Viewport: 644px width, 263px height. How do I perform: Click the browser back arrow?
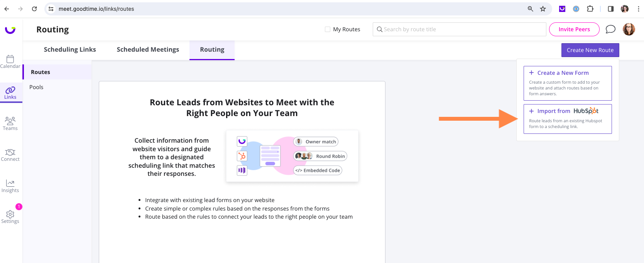tap(7, 9)
